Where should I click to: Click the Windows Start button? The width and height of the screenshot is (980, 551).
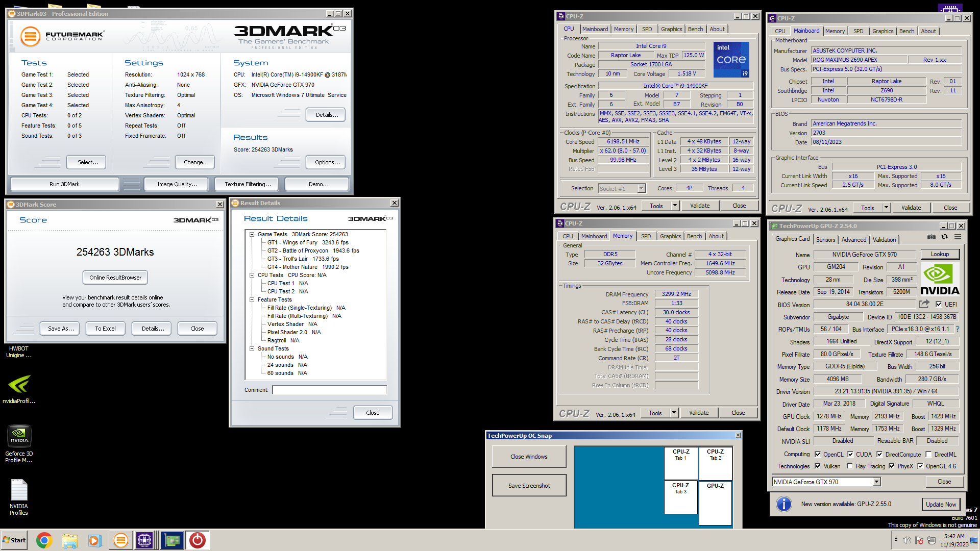pos(14,540)
